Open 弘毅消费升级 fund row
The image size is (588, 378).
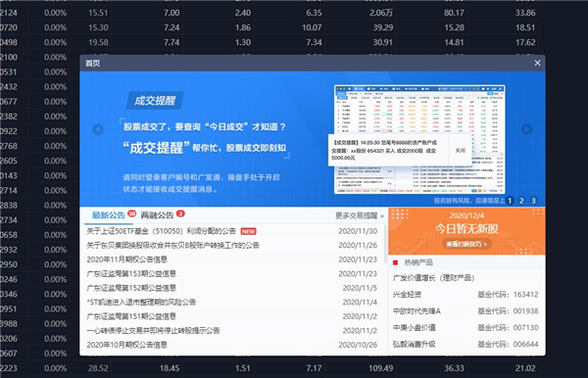465,344
